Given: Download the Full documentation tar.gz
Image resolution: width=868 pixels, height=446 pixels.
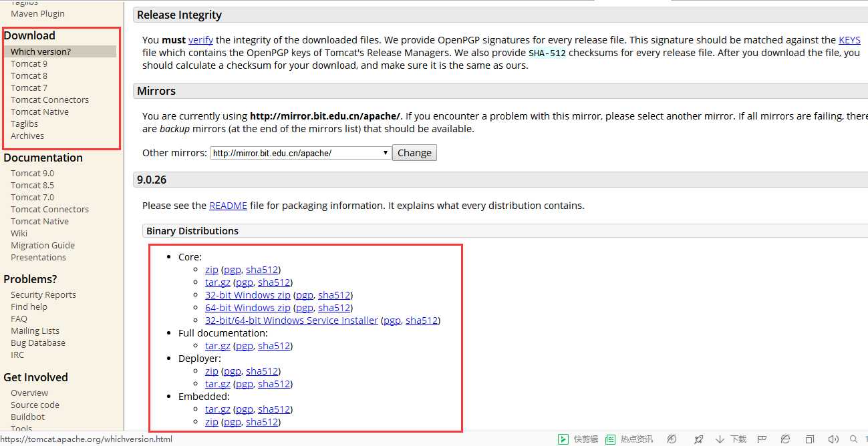Looking at the screenshot, I should pyautogui.click(x=218, y=346).
